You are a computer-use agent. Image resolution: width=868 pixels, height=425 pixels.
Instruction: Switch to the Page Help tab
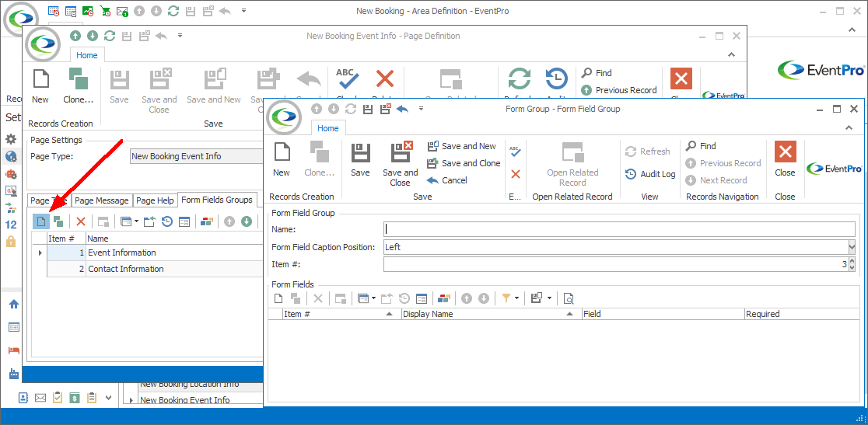click(155, 200)
